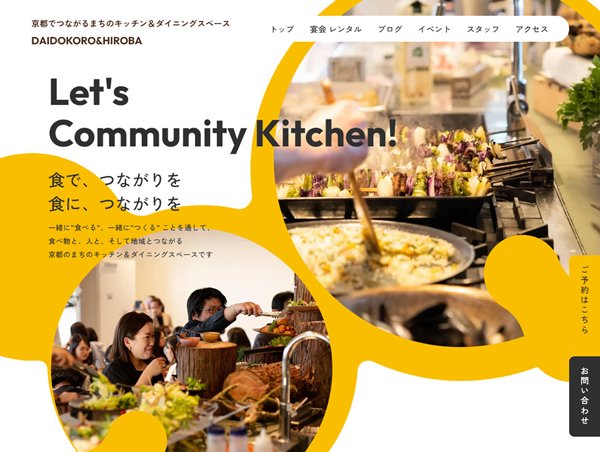This screenshot has width=600, height=452.
Task: Open the イベント navigation item
Action: tap(434, 29)
